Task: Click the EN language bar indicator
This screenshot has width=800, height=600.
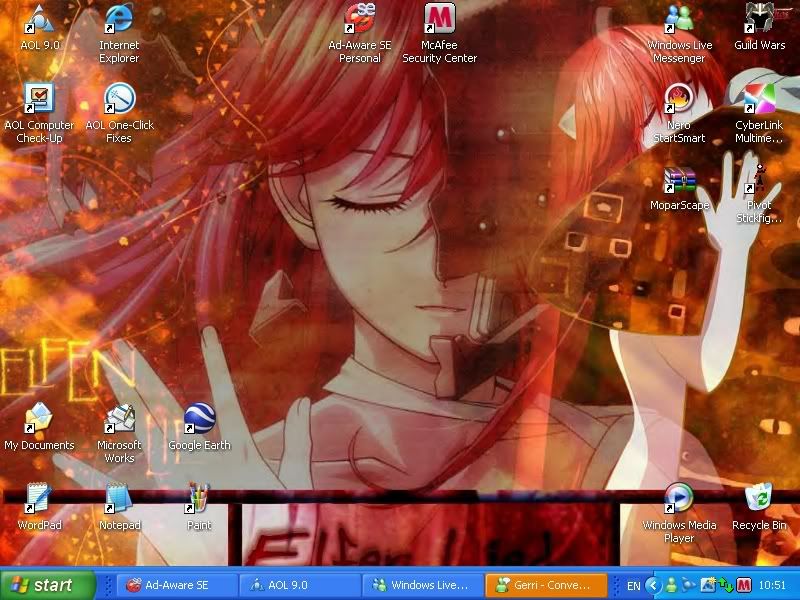Action: 633,585
